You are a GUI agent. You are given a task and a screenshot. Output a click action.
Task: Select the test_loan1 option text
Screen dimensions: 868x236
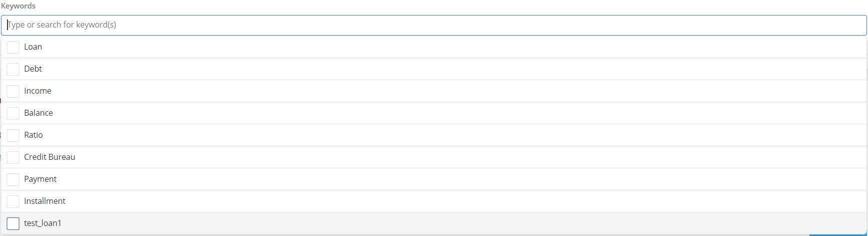[x=43, y=223]
